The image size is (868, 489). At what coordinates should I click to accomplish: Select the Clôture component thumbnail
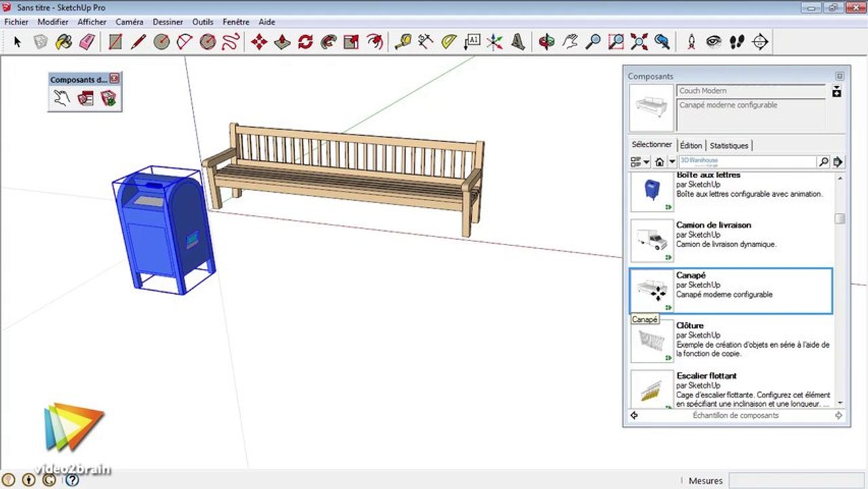pyautogui.click(x=652, y=342)
